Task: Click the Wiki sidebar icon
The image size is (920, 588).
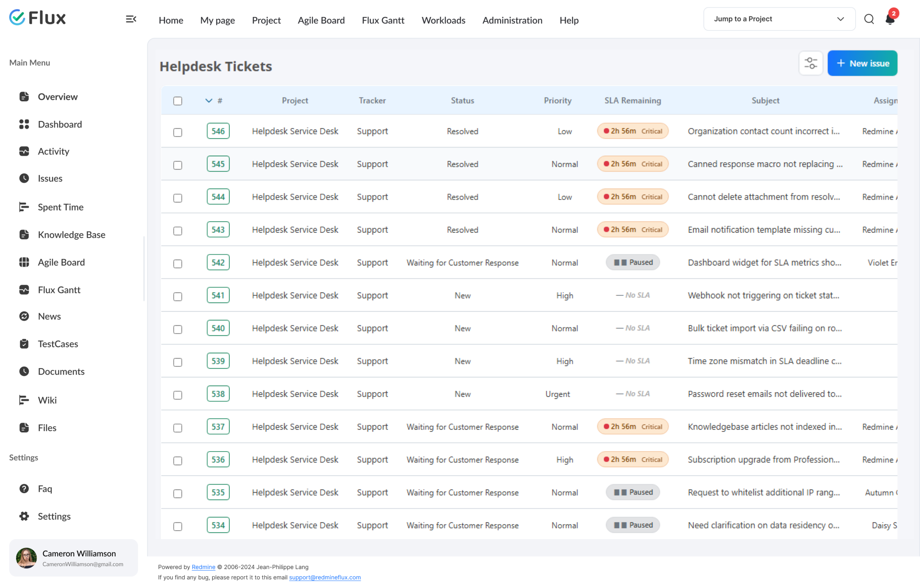Action: (24, 400)
